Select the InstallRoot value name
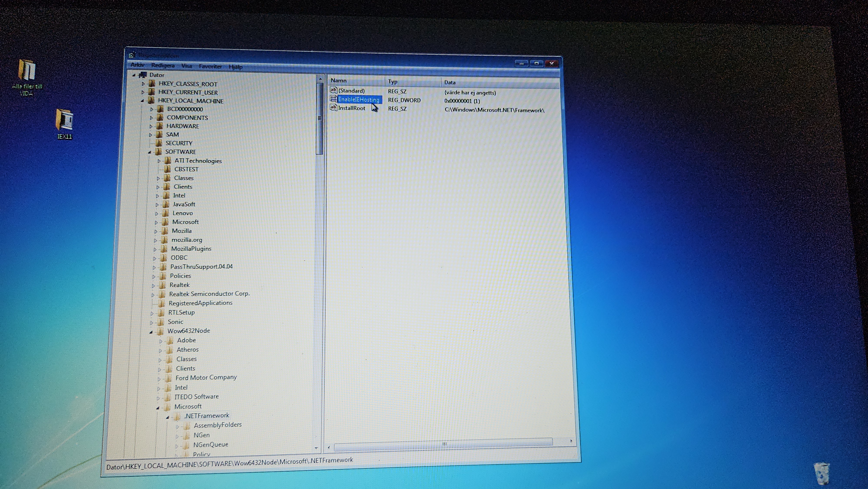 pyautogui.click(x=352, y=108)
